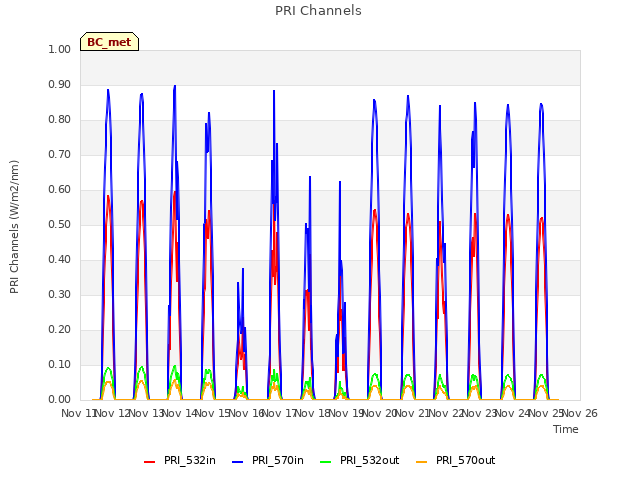Click the orange PRI_570out legend swatch
Viewport: 640px width, 480px height.
click(421, 461)
